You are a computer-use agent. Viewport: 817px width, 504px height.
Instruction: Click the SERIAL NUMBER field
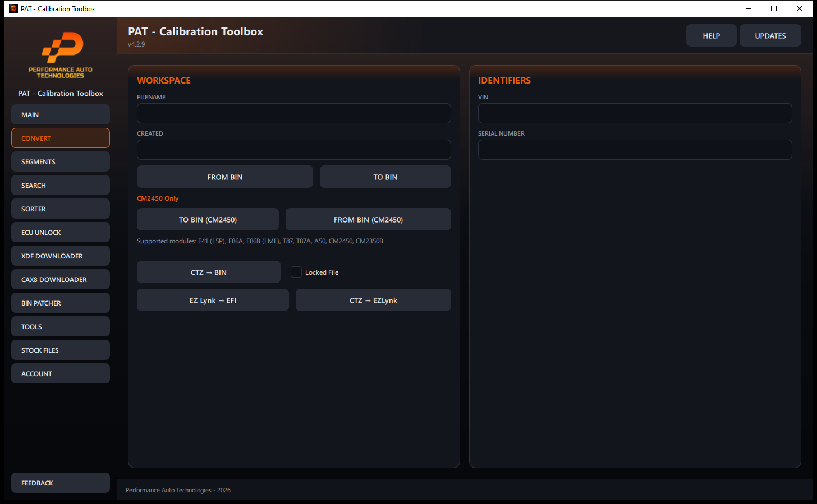point(635,150)
